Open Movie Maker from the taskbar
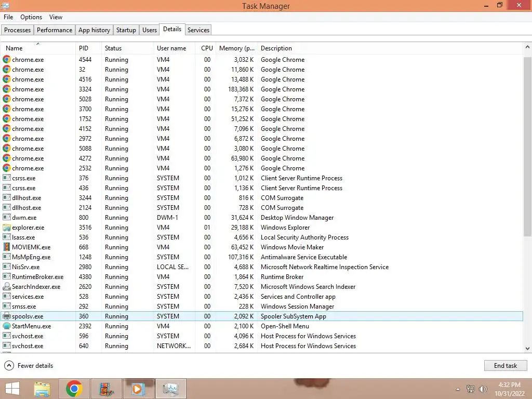 click(106, 389)
